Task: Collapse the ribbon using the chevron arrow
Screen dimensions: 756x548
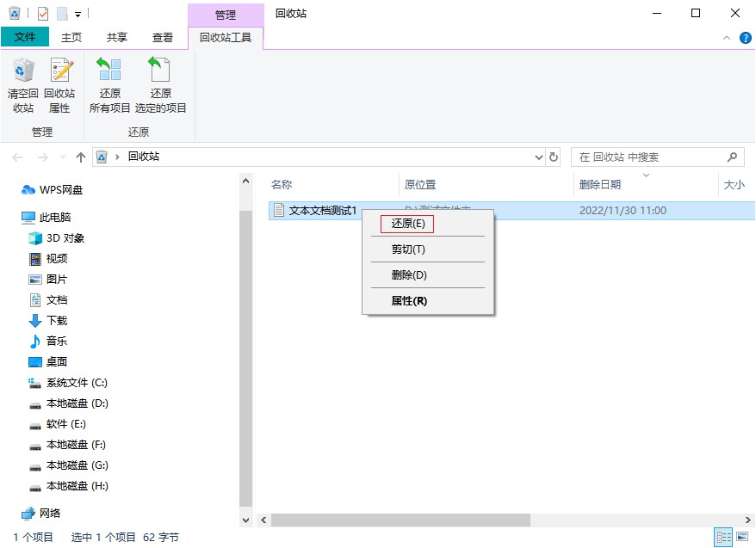Action: click(728, 38)
